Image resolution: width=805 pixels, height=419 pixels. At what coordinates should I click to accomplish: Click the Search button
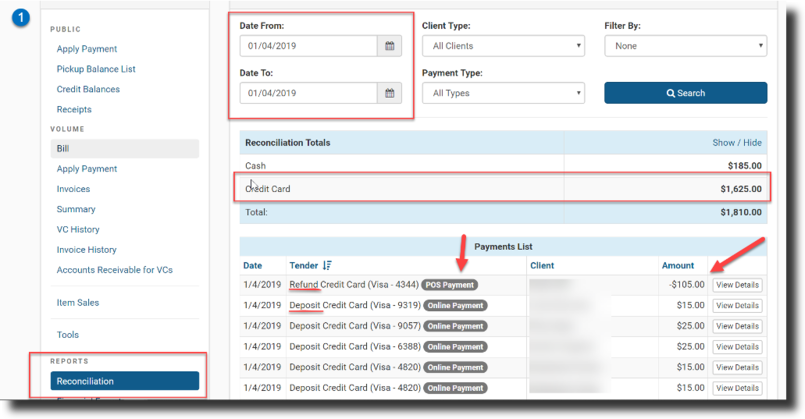tap(685, 93)
